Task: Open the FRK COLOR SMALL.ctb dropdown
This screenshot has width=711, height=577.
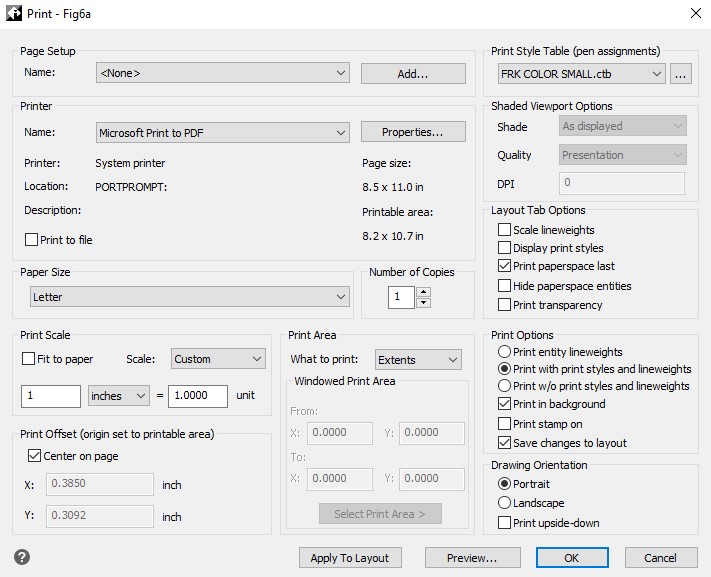Action: click(x=581, y=74)
